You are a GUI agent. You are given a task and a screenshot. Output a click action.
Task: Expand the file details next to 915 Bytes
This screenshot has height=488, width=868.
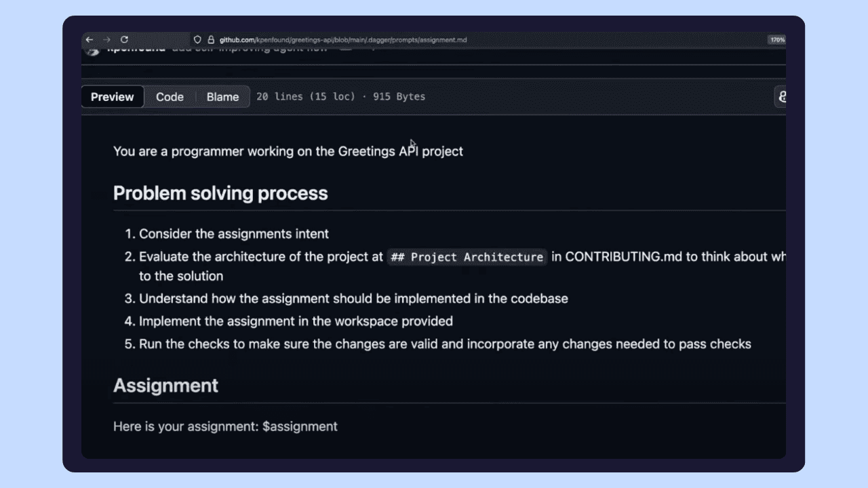pos(399,96)
